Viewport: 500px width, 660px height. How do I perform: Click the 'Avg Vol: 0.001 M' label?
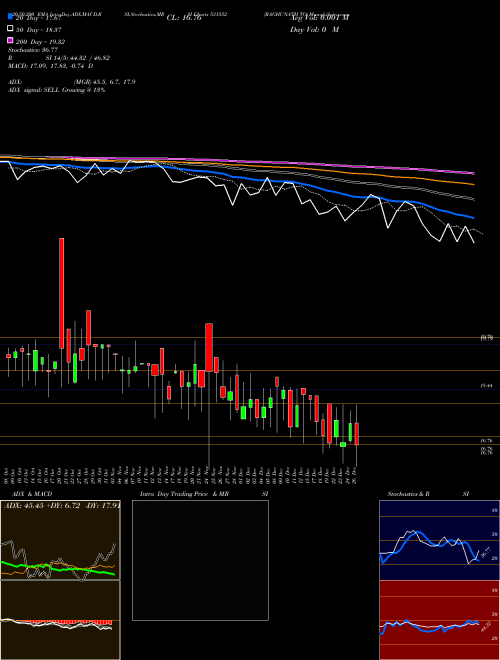pos(320,18)
